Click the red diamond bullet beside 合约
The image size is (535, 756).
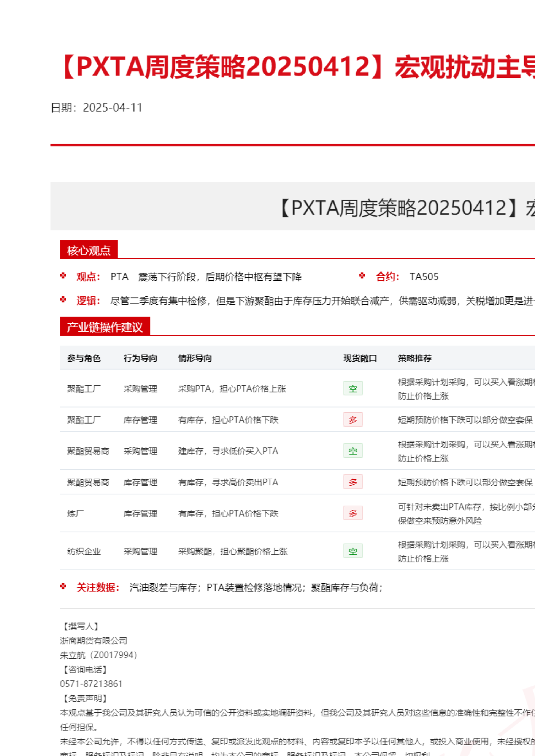click(x=362, y=276)
